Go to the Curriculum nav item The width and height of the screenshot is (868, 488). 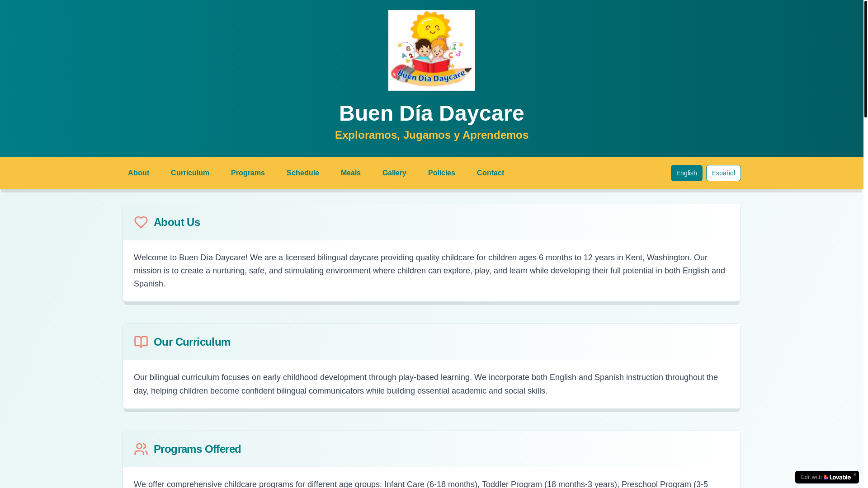(x=190, y=173)
